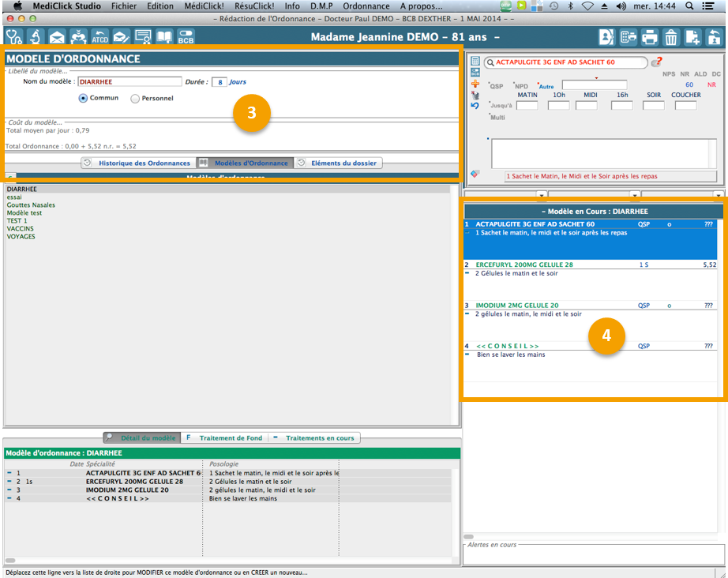This screenshot has width=728, height=578.
Task: Switch to Historique des Ordonnances tab
Action: click(137, 163)
